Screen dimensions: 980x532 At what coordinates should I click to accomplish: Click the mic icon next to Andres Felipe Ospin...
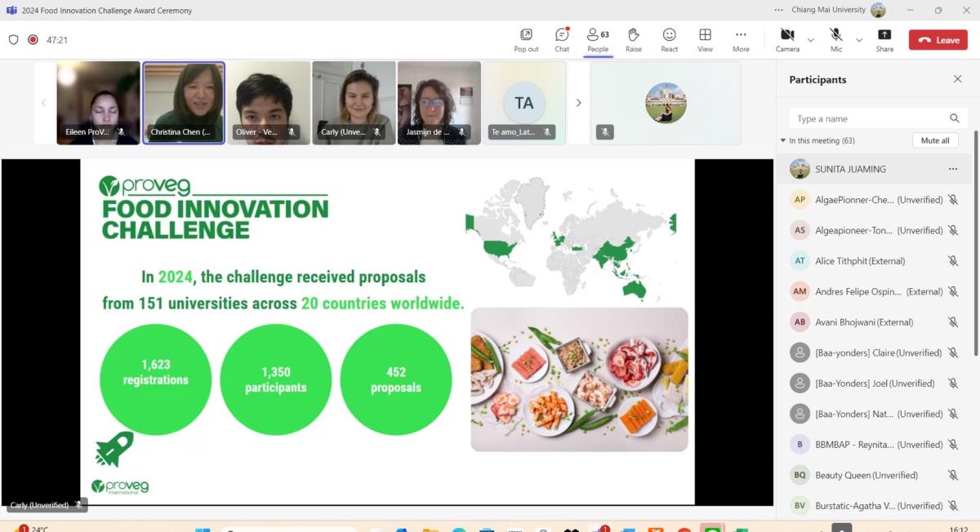click(952, 291)
